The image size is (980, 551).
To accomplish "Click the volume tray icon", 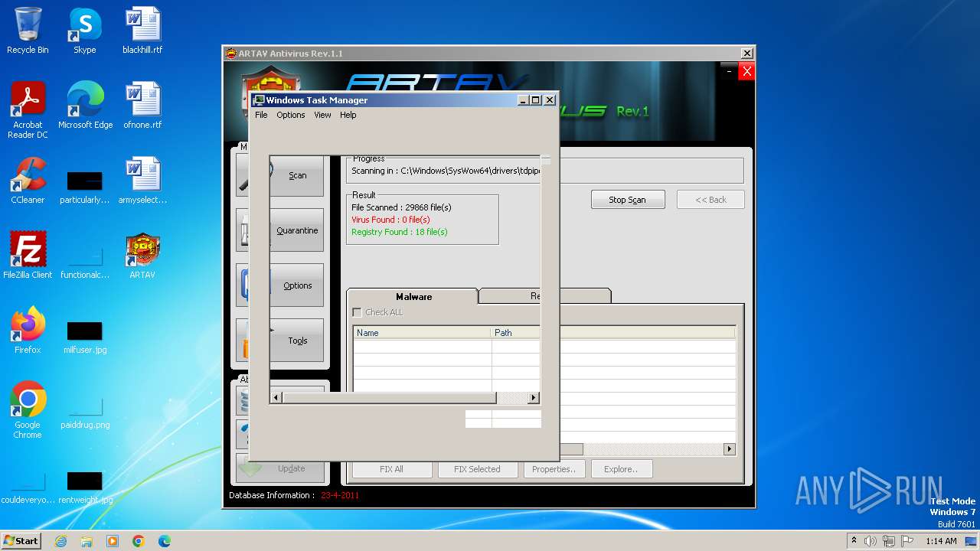I will (871, 541).
